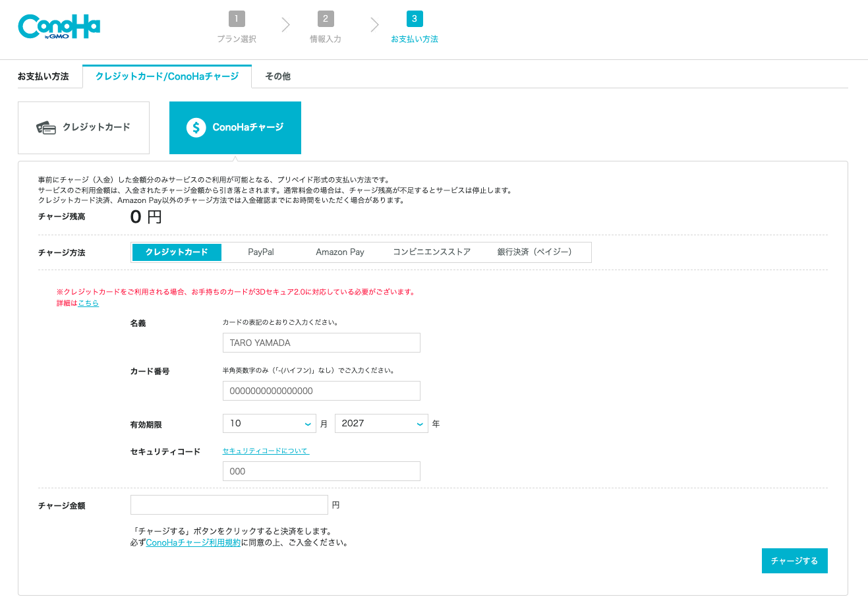The image size is (868, 601).
Task: Choose Amazon Pay as charge method
Action: tap(340, 252)
